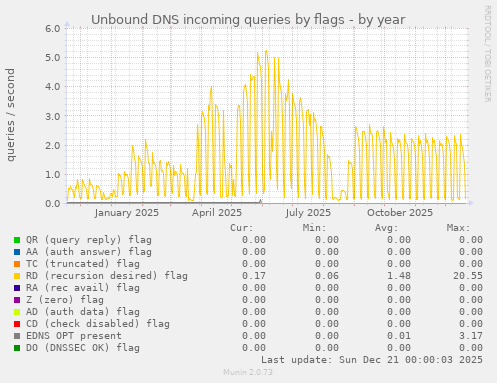
Task: Click the 'Cur:' column header
Action: 242,228
